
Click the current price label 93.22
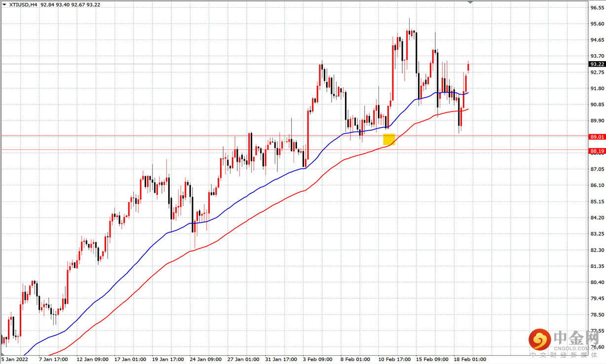point(597,64)
